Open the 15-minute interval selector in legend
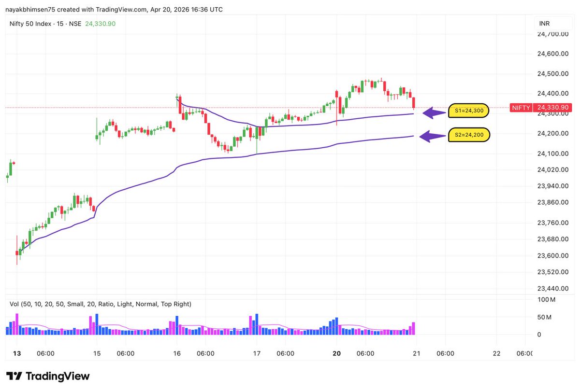580x392 pixels. (59, 23)
